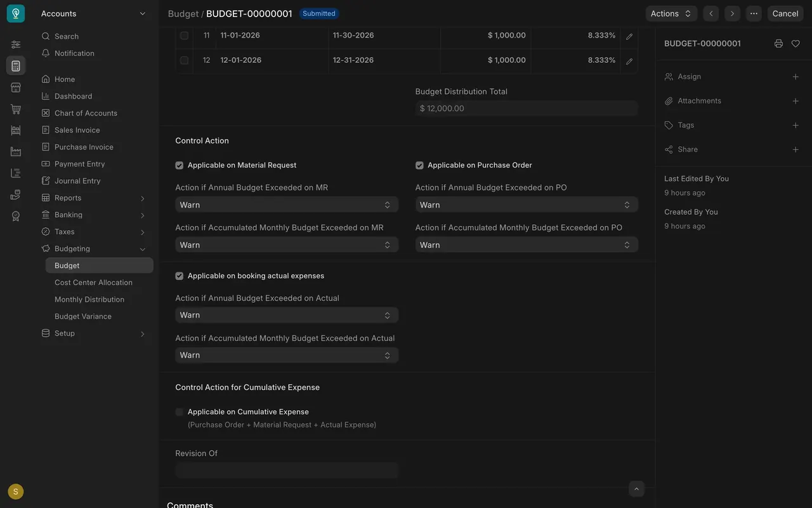Image resolution: width=812 pixels, height=508 pixels.
Task: Open the three-dots more options menu
Action: tap(754, 13)
